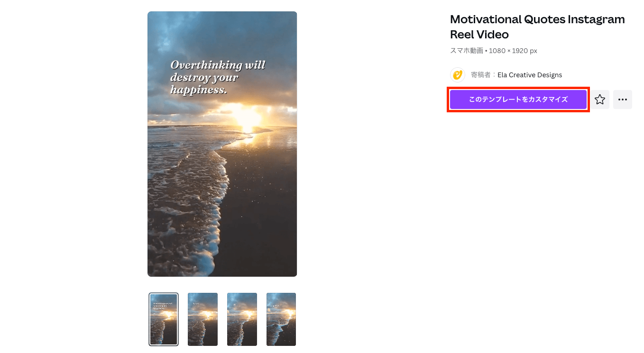
Task: Select the first page thumbnail
Action: 164,319
